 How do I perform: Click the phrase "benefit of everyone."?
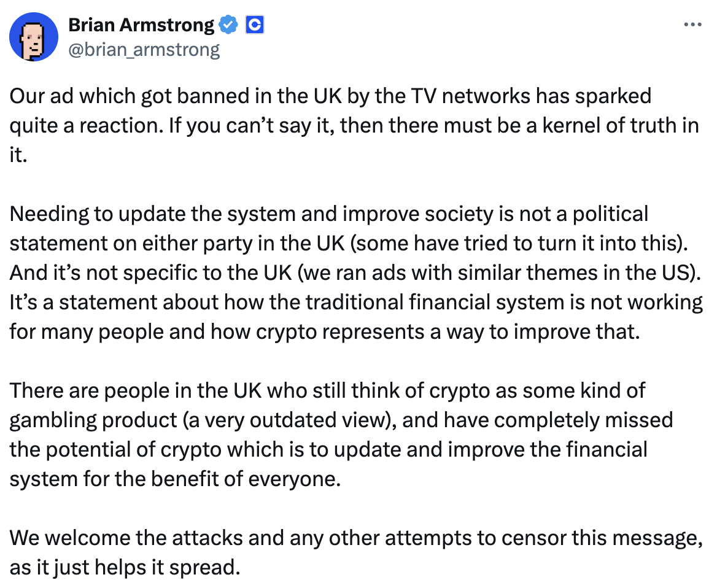click(246, 479)
